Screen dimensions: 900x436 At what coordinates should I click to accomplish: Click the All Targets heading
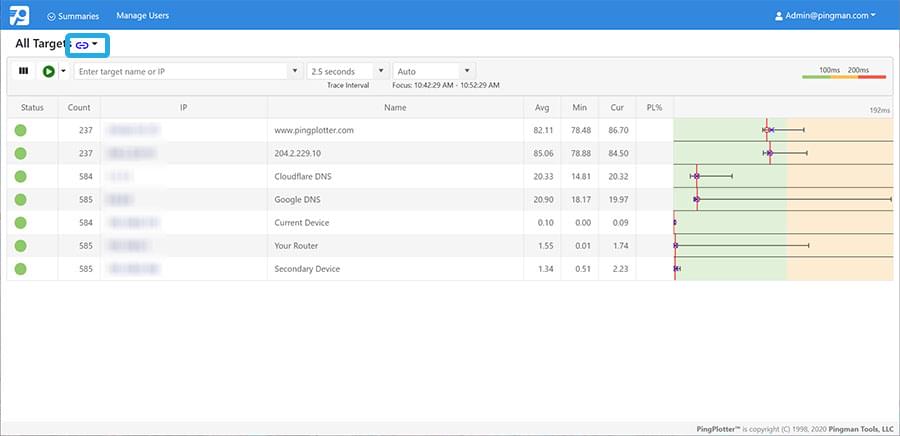[x=40, y=44]
